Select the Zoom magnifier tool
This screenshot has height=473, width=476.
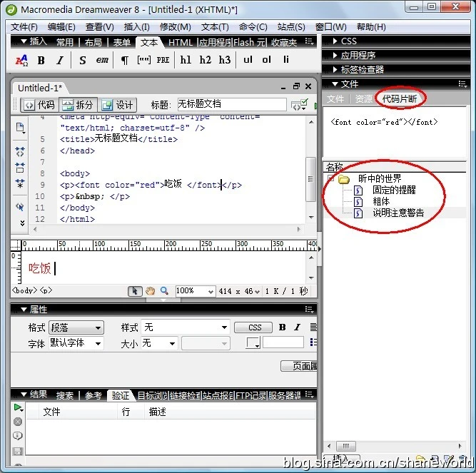tap(164, 291)
